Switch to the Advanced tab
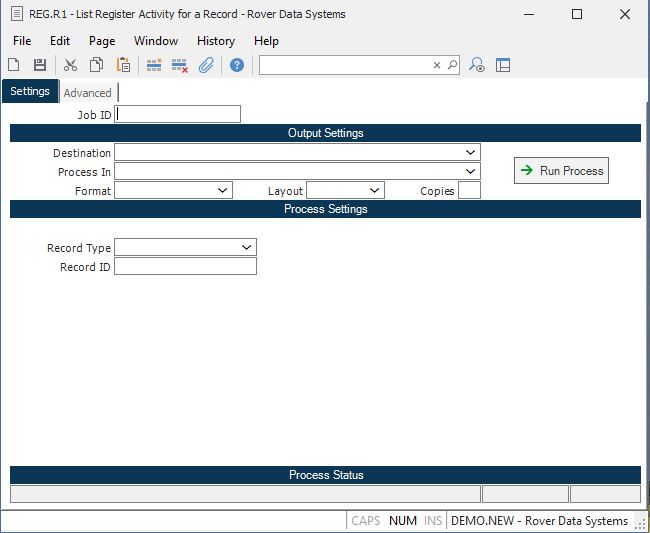The height and width of the screenshot is (533, 650). pyautogui.click(x=87, y=93)
